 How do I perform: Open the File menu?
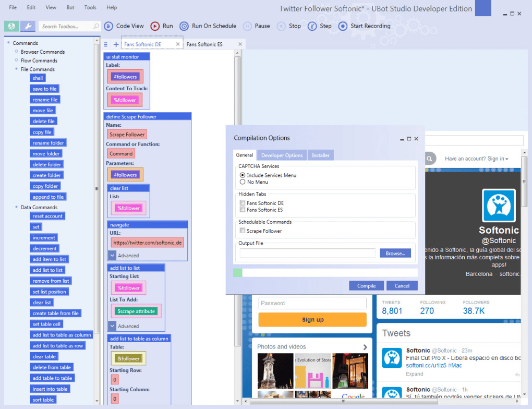pyautogui.click(x=13, y=7)
